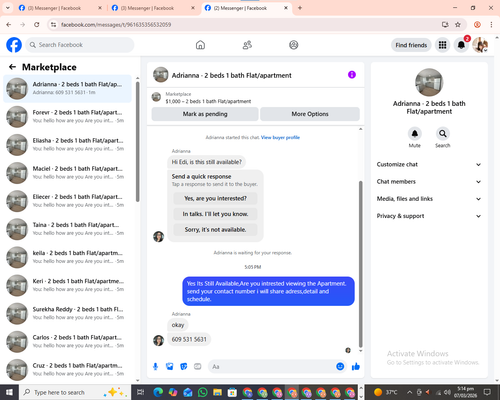Open the Surekha Reddy conversation

(67, 313)
